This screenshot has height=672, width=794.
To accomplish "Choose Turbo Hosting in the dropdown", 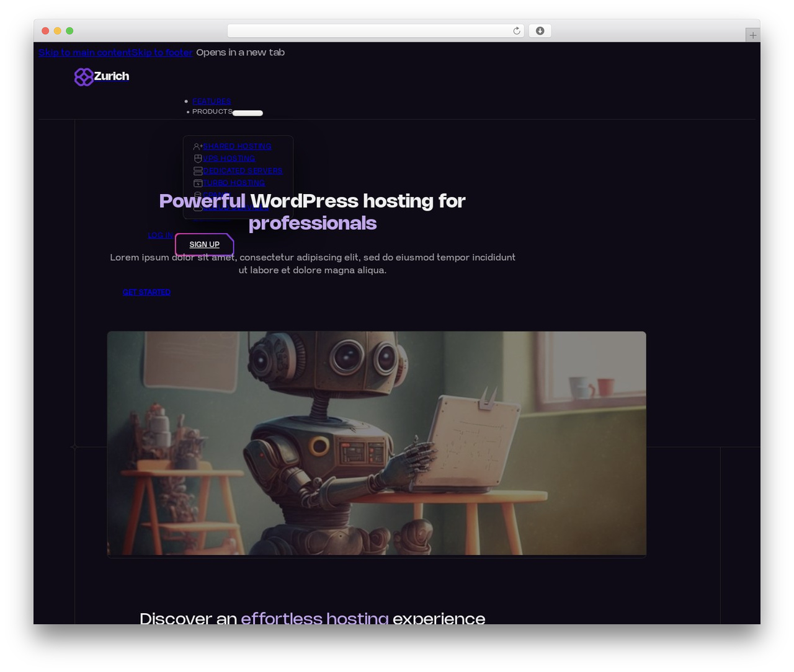I will [x=234, y=183].
